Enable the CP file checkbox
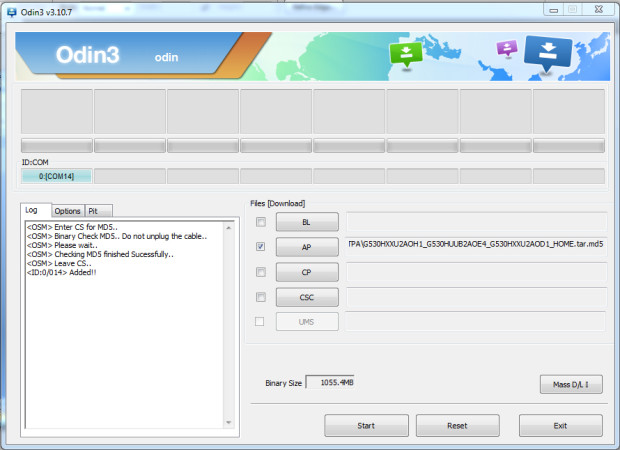The image size is (620, 450). coord(261,272)
